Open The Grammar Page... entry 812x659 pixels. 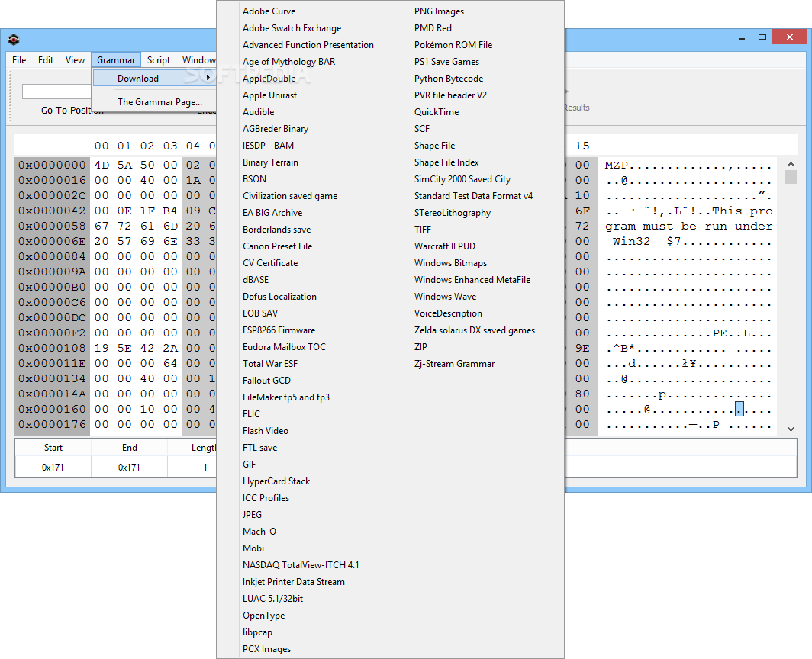coord(159,102)
